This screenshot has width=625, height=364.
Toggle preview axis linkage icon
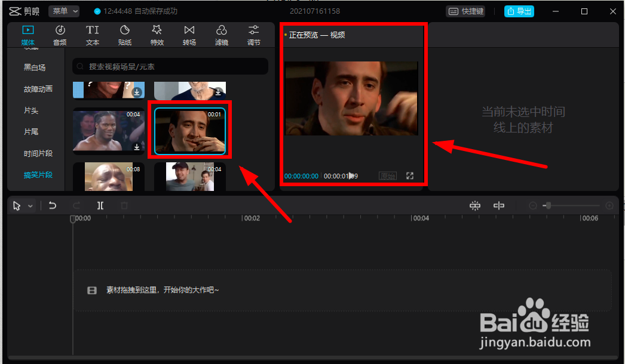pyautogui.click(x=499, y=205)
